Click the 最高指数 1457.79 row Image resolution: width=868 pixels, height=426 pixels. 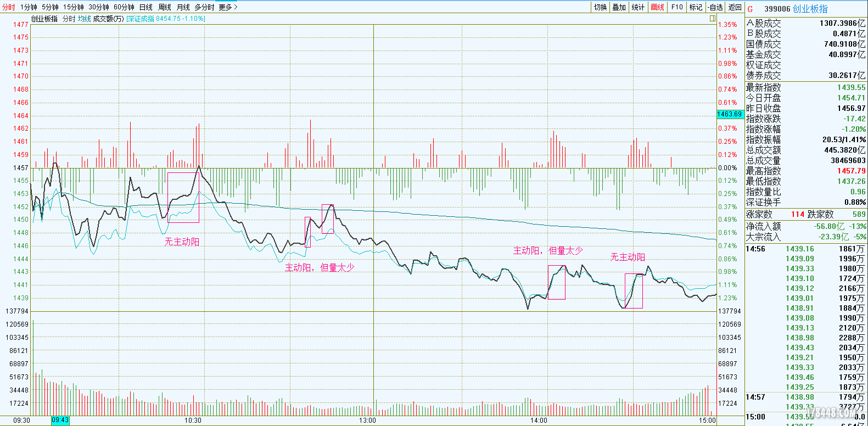click(806, 171)
